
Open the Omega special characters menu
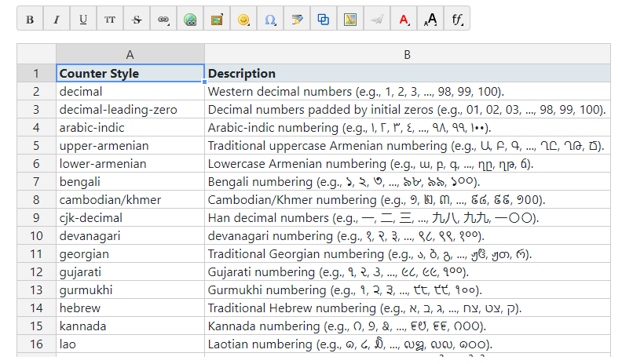point(270,20)
